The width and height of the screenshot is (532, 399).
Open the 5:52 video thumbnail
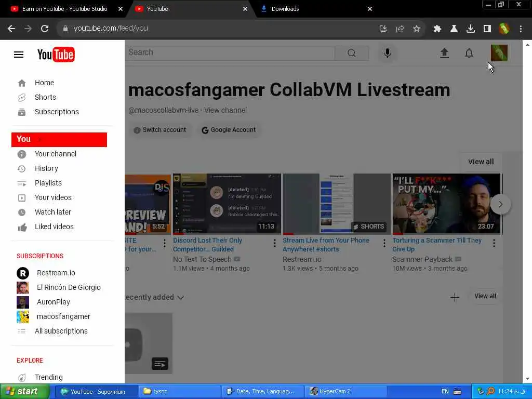click(148, 204)
